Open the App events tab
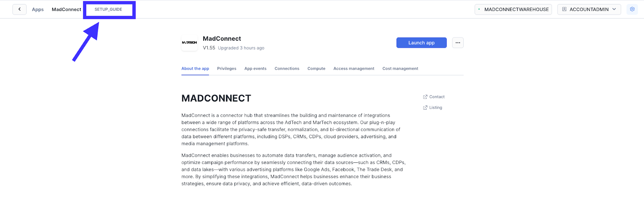This screenshot has height=197, width=644. tap(255, 68)
